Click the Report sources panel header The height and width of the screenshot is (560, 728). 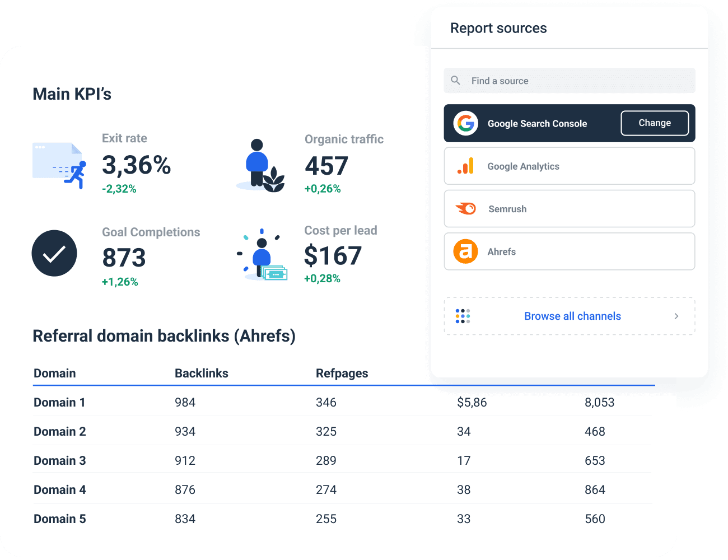click(498, 27)
